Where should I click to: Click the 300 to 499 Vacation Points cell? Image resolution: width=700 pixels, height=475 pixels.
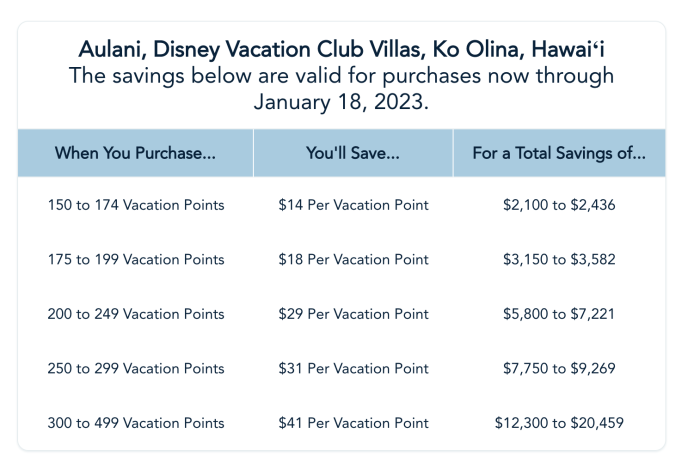[x=136, y=423]
